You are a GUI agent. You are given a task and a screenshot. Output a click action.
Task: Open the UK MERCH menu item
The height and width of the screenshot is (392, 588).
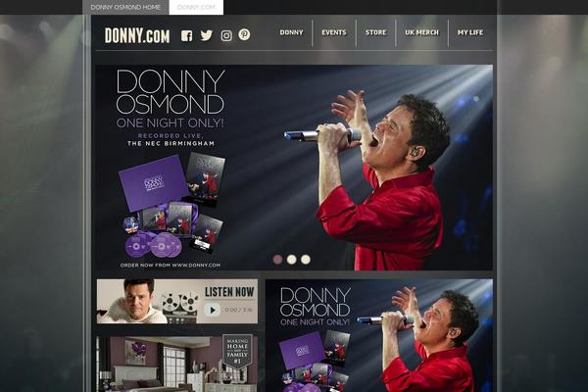tap(421, 32)
